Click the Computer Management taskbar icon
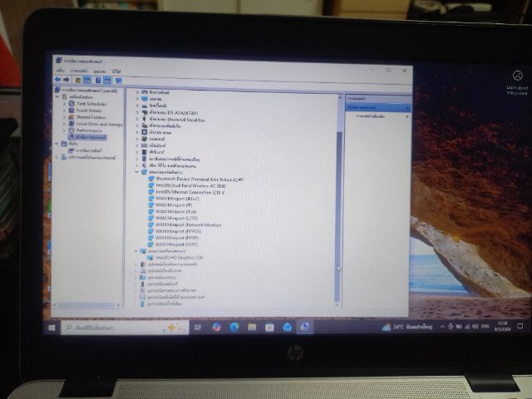 point(304,327)
